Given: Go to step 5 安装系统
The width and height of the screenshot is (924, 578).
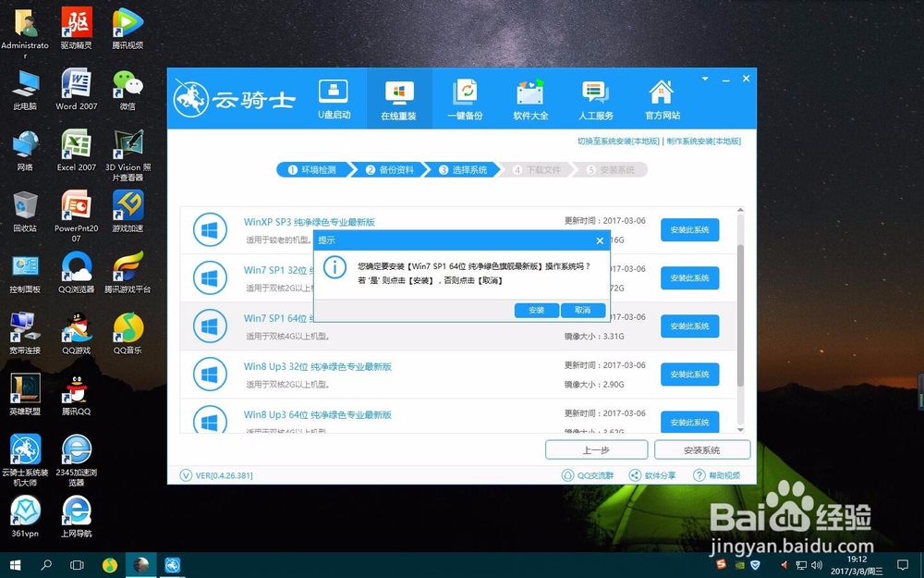Looking at the screenshot, I should (611, 170).
